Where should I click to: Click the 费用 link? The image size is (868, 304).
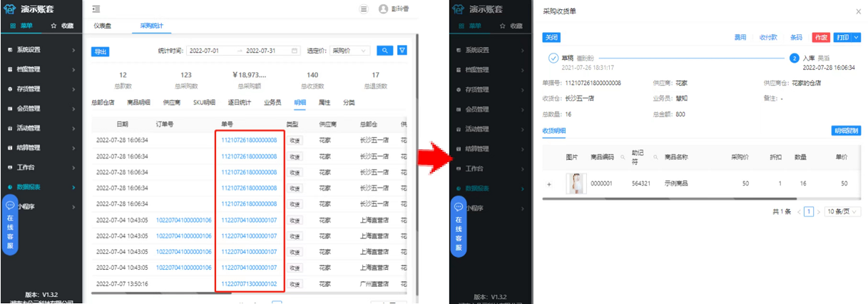(740, 37)
